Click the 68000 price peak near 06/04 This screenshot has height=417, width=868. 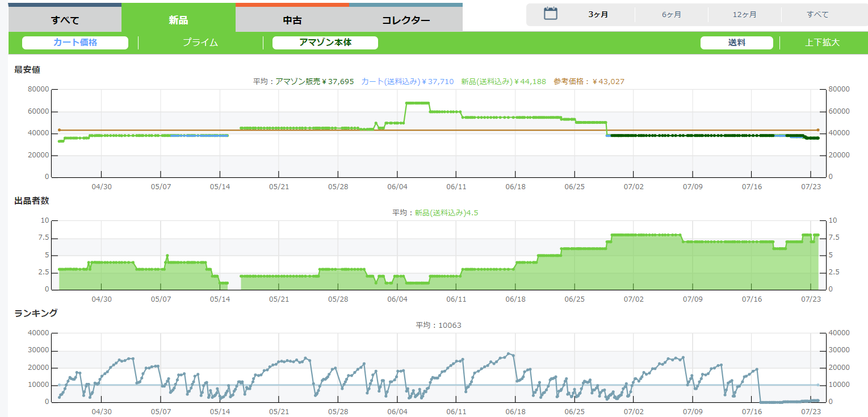417,103
